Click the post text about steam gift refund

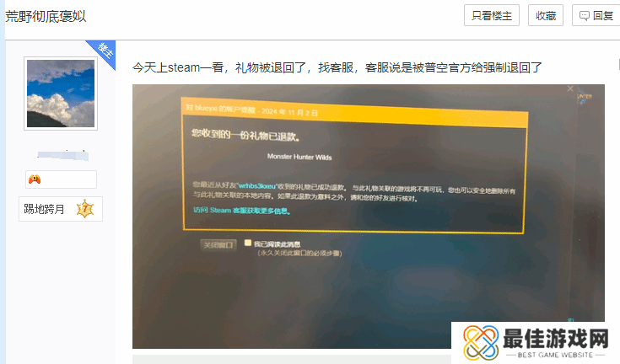click(337, 67)
